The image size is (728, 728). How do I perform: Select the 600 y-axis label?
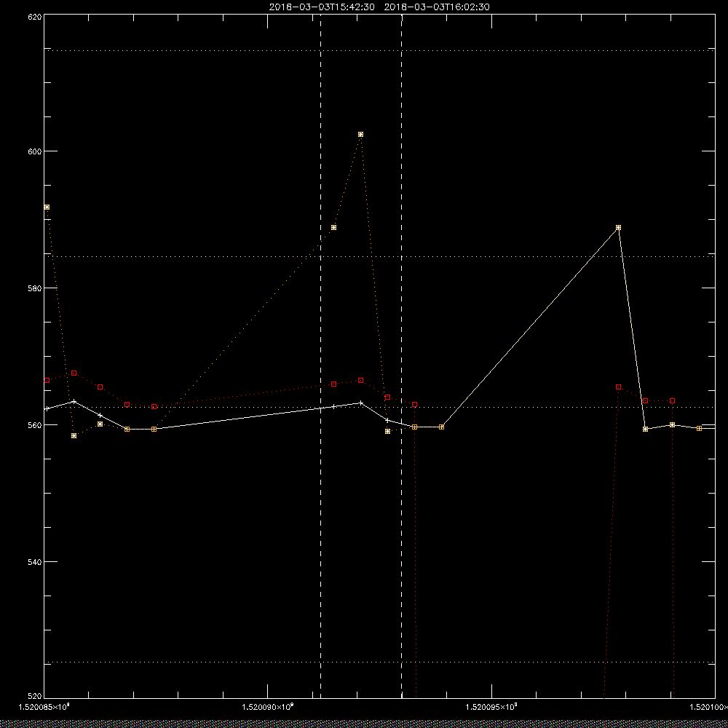tap(34, 151)
